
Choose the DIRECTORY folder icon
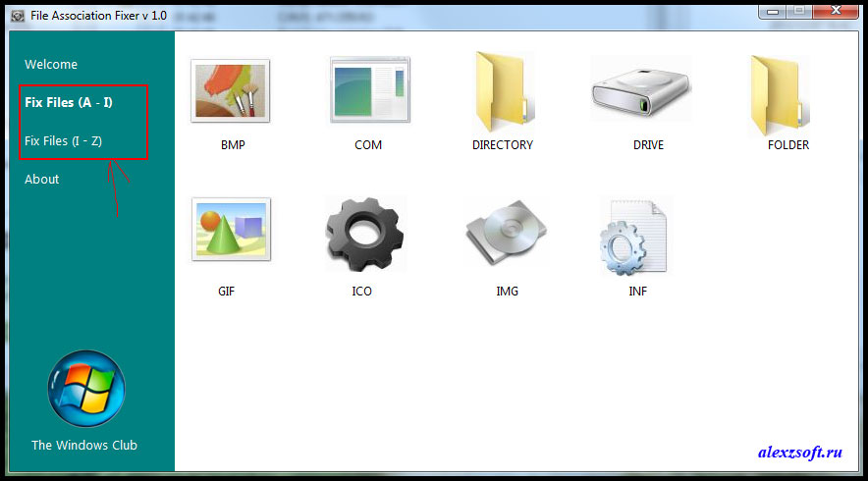[x=505, y=93]
